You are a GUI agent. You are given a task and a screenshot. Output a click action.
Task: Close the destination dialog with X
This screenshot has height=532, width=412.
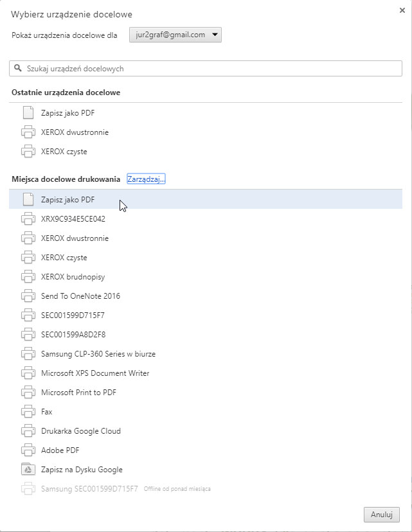[x=402, y=10]
